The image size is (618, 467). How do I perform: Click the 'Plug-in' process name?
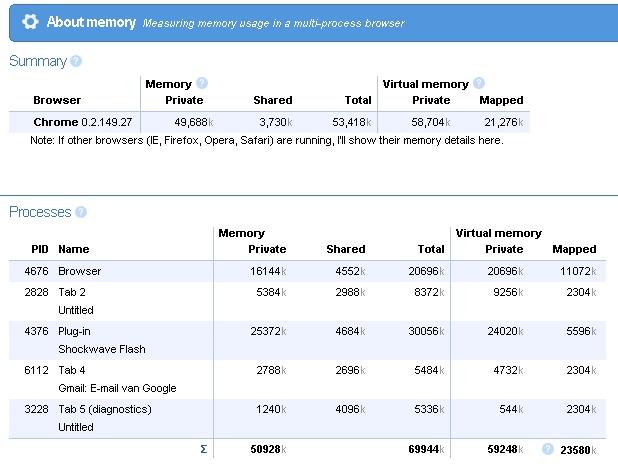point(74,331)
